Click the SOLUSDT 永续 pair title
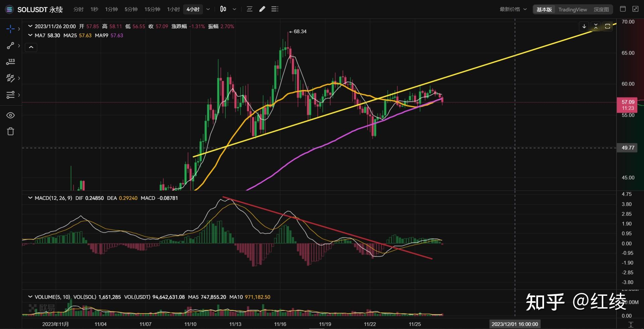 pos(40,9)
